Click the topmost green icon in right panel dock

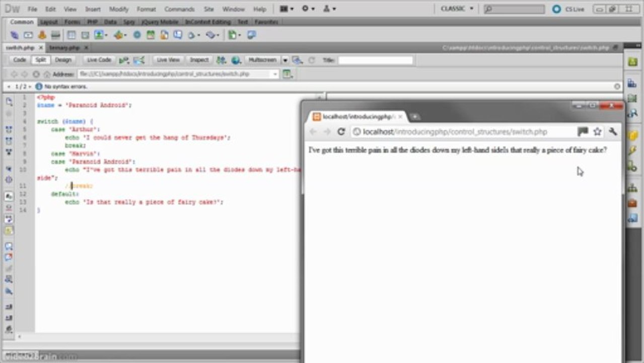click(632, 62)
